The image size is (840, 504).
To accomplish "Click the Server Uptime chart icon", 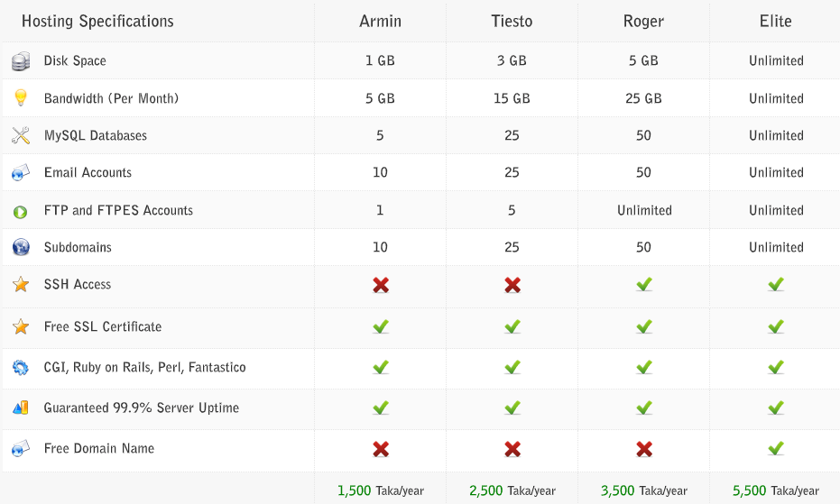I will pyautogui.click(x=21, y=408).
